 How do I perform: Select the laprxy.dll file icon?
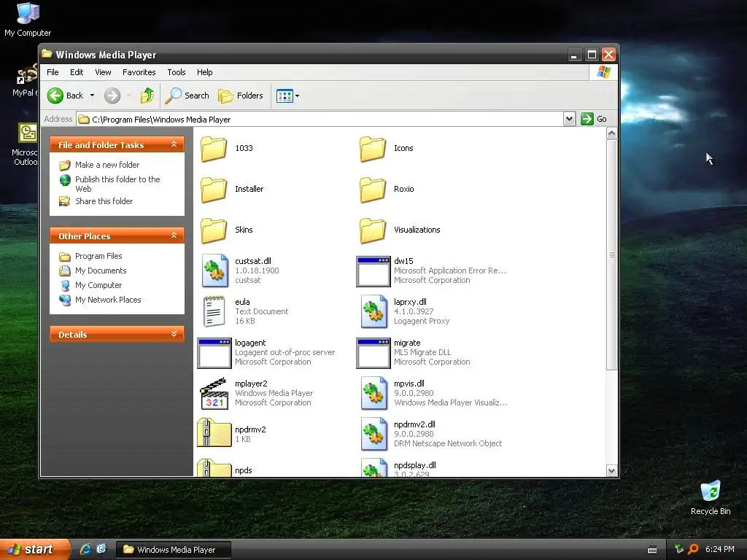pos(373,311)
